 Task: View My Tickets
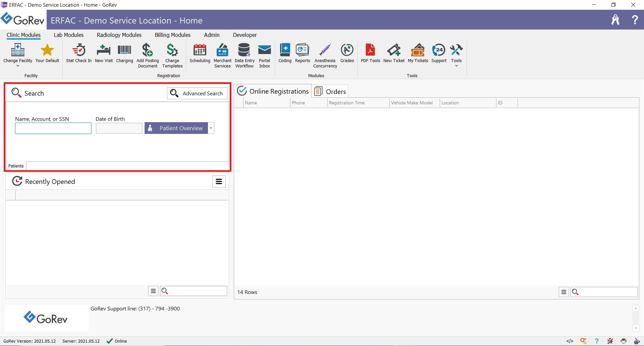pos(418,53)
